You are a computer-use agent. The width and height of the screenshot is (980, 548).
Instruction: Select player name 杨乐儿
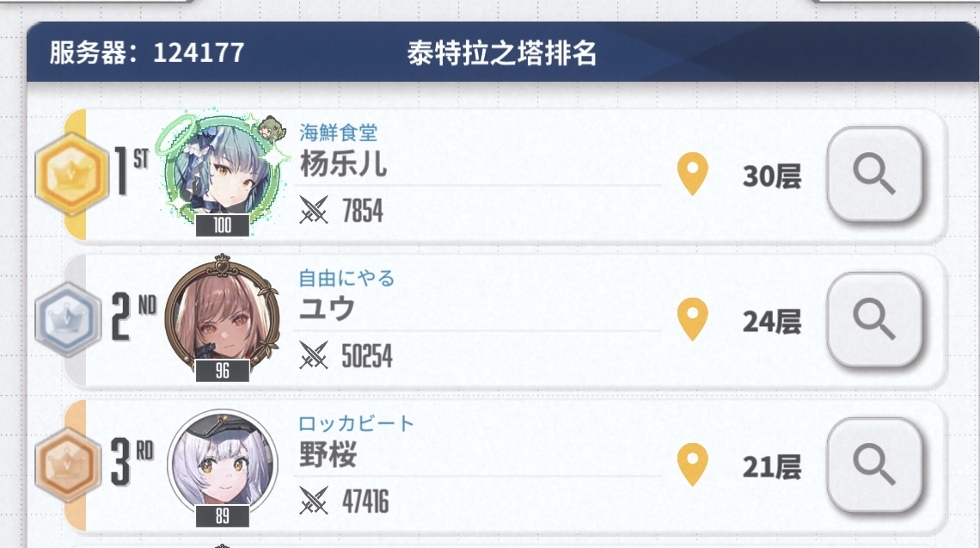coord(343,163)
